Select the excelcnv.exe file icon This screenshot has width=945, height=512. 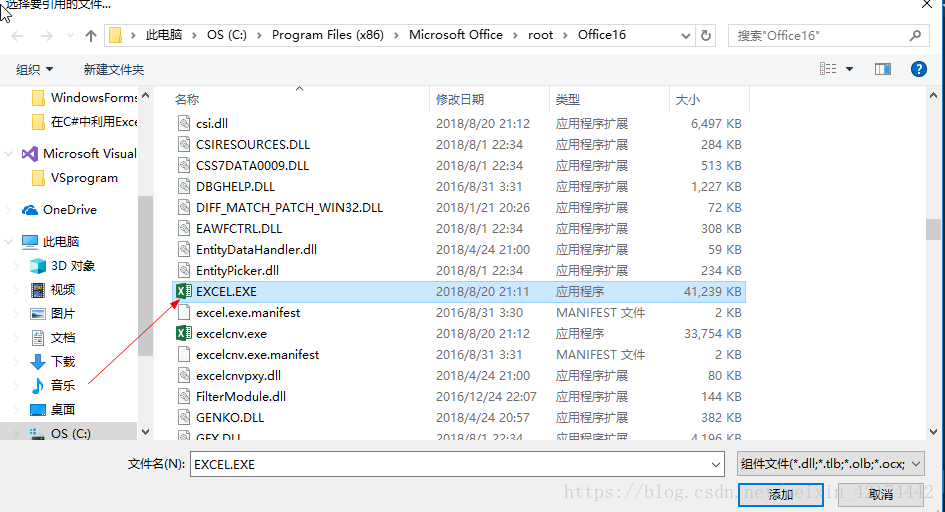click(184, 333)
